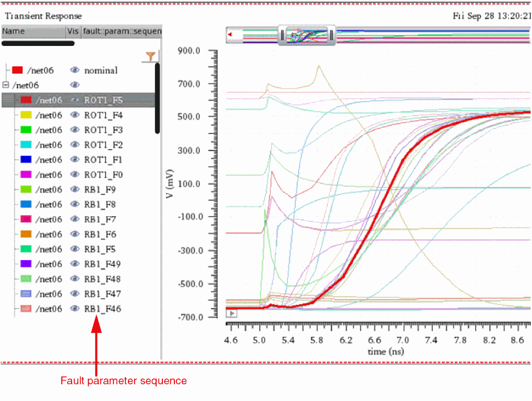The width and height of the screenshot is (532, 401).
Task: Click the red nominal color swatch
Action: (x=18, y=70)
